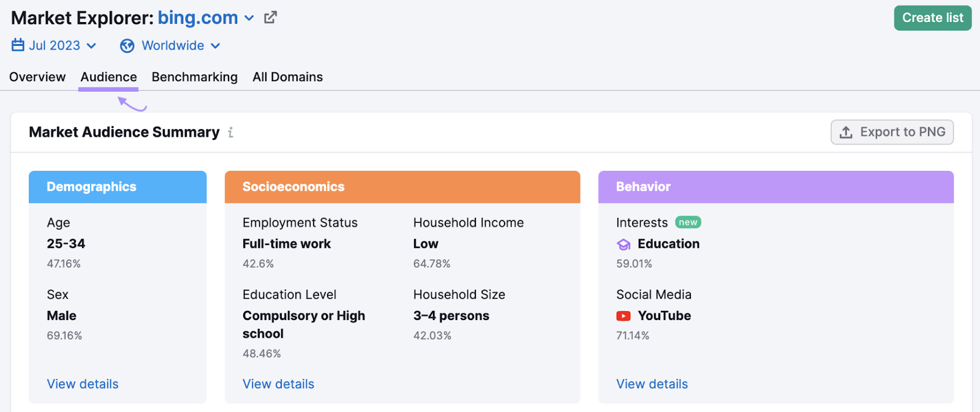
Task: Click the 71.14% social media percentage
Action: [633, 335]
